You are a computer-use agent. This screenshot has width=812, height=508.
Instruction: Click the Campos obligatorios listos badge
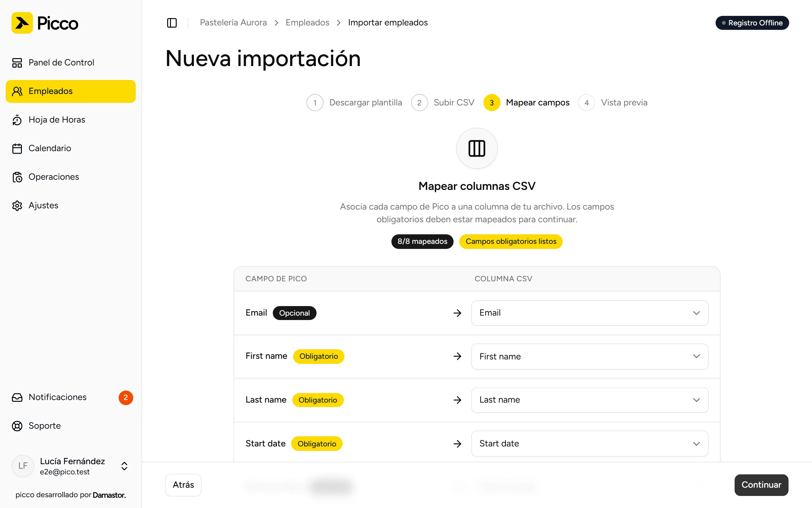(511, 242)
